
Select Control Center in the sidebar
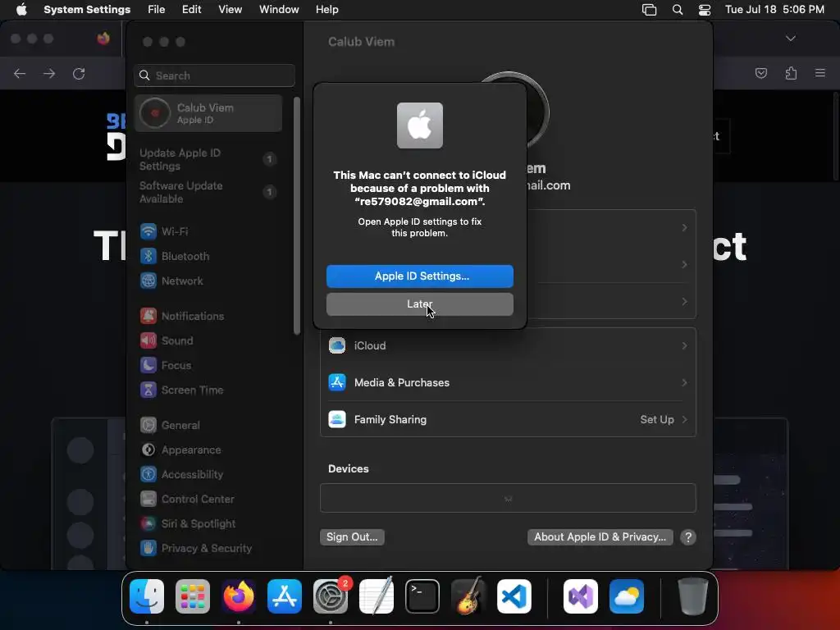coord(208,500)
